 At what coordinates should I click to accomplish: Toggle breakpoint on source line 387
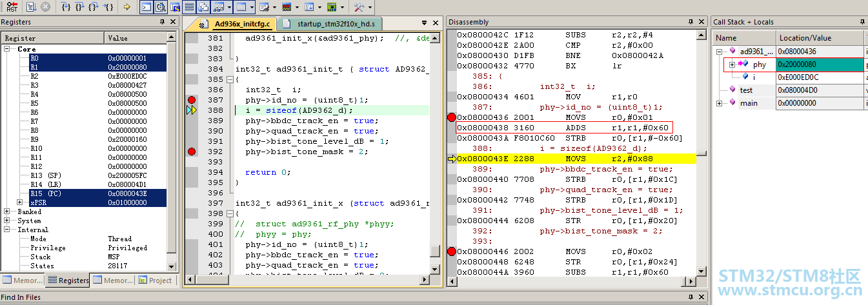(x=191, y=100)
